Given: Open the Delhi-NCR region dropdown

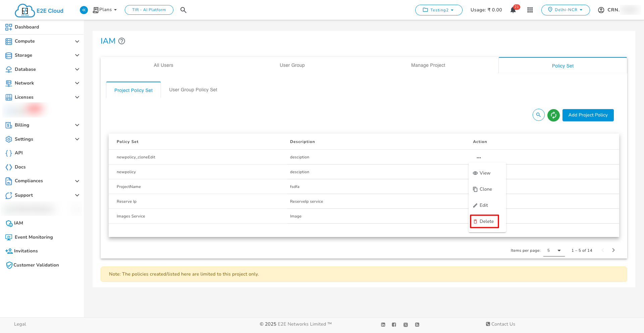Looking at the screenshot, I should 566,10.
